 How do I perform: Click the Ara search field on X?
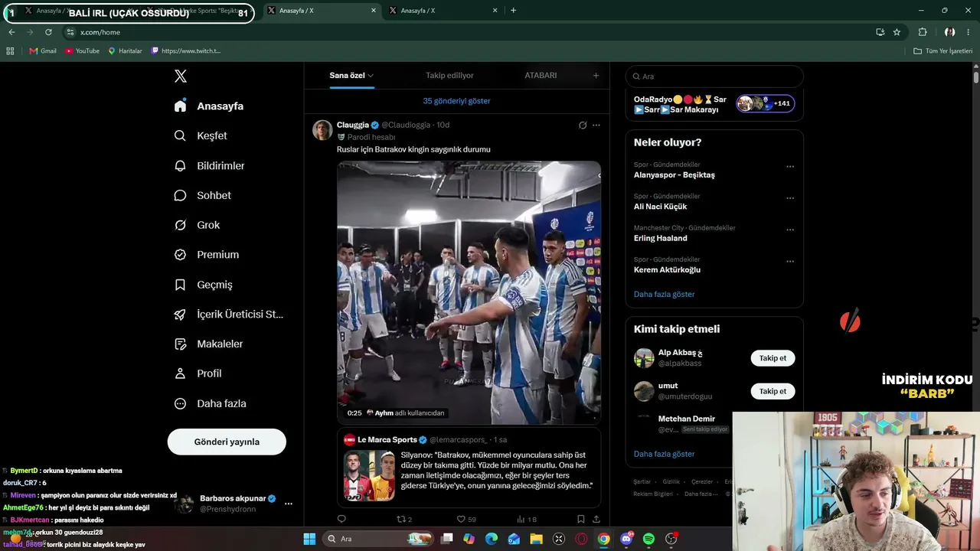[x=714, y=77]
